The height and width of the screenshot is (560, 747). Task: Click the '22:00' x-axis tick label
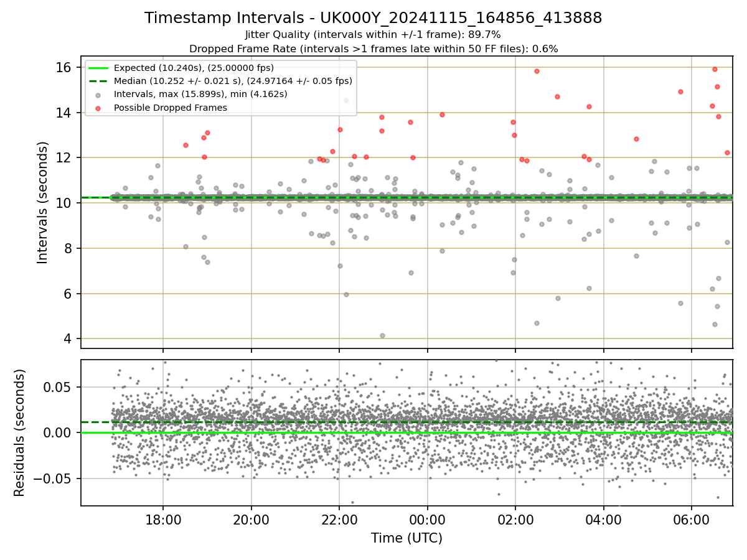(339, 520)
